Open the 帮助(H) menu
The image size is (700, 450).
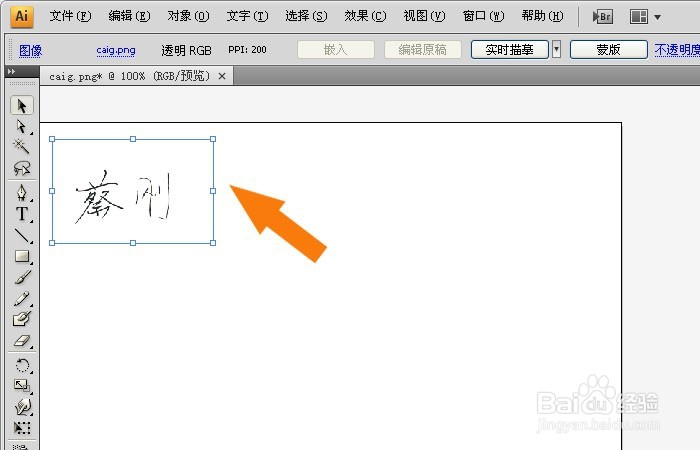tap(542, 17)
